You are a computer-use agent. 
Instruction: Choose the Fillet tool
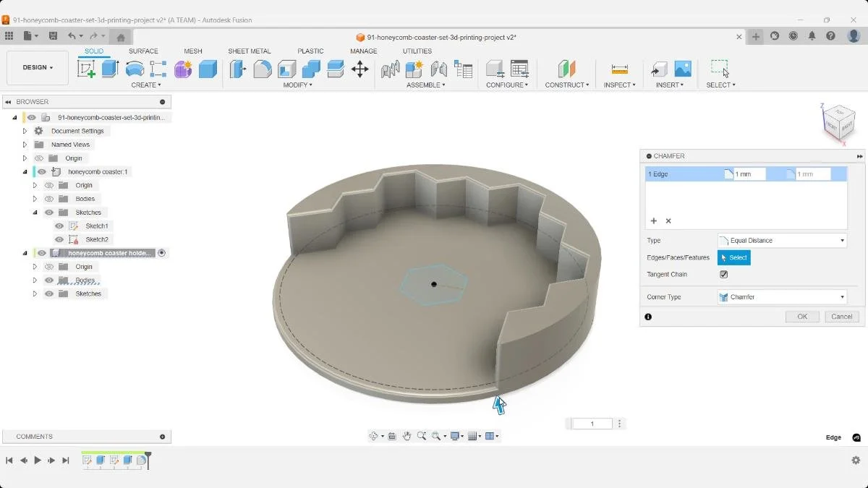[263, 69]
